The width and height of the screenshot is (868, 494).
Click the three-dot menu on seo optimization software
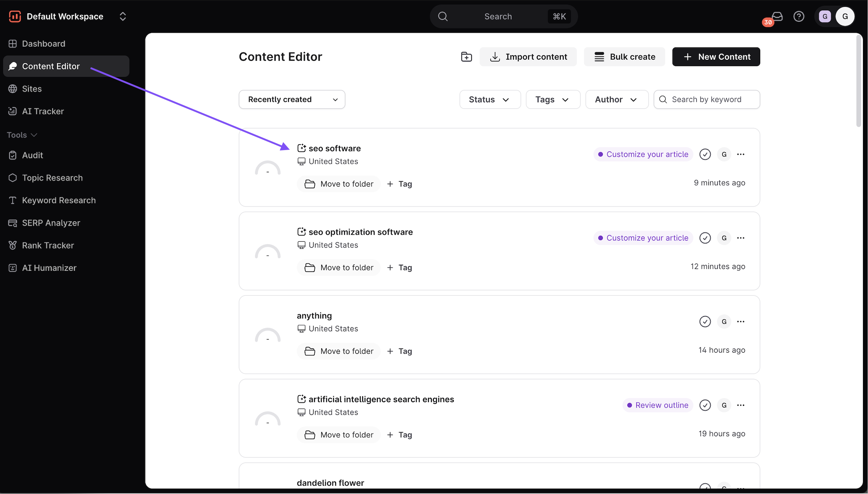(740, 238)
